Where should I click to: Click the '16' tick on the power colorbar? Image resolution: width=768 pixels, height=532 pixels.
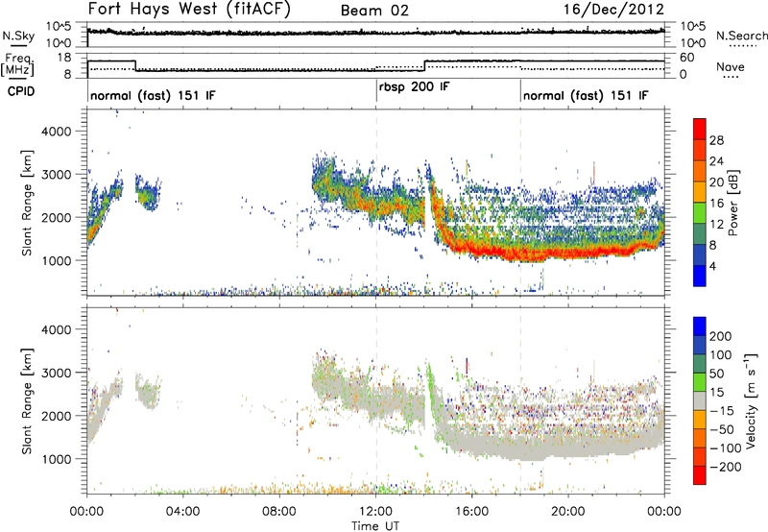(x=716, y=204)
